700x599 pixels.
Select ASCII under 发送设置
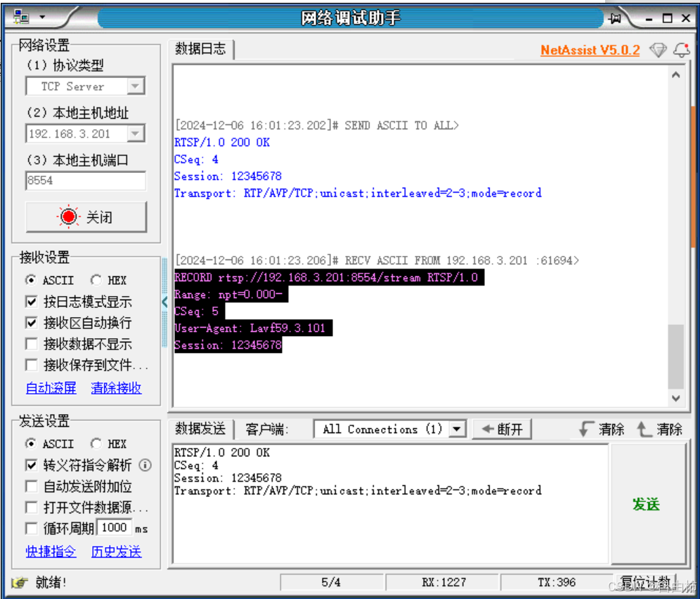[31, 444]
